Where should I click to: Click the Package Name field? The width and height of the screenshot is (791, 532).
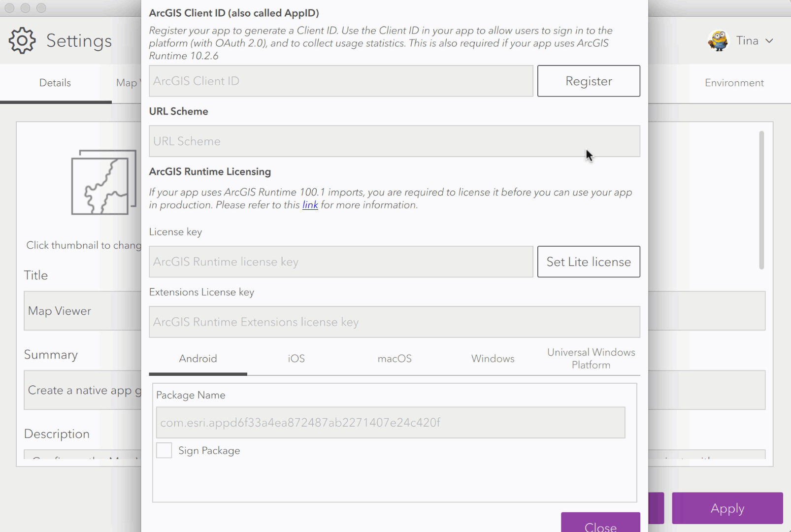[x=391, y=423]
